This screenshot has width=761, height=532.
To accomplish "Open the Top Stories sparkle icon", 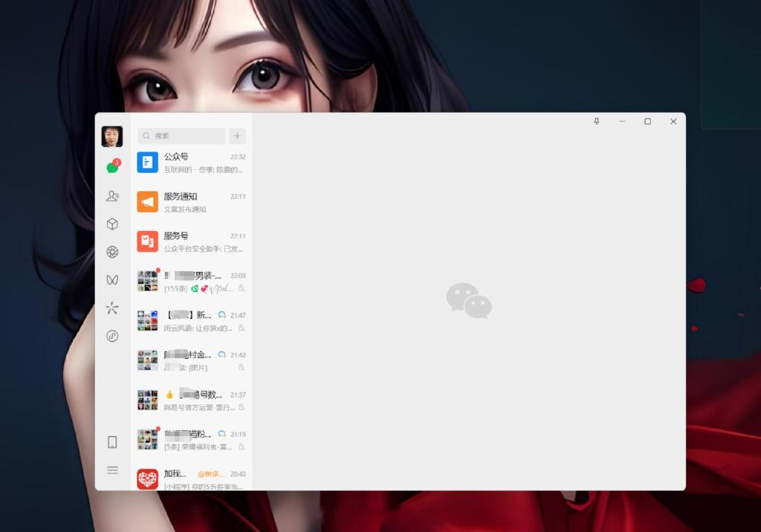I will click(x=112, y=308).
